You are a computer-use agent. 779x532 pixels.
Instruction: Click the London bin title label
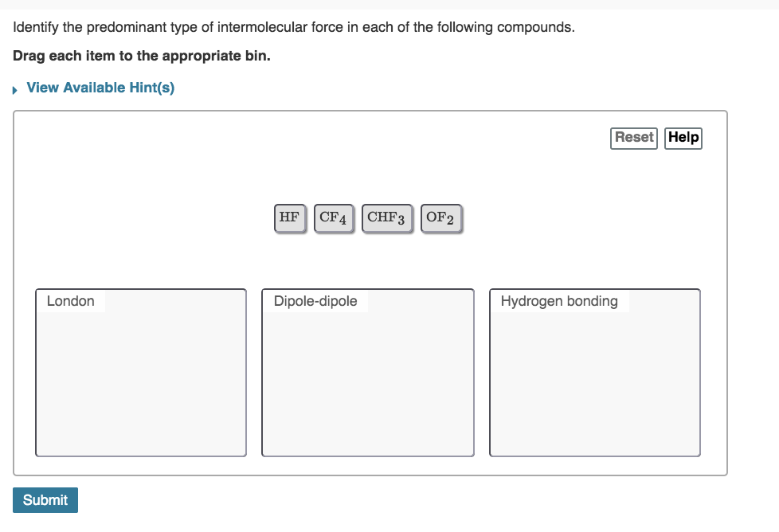pyautogui.click(x=71, y=301)
